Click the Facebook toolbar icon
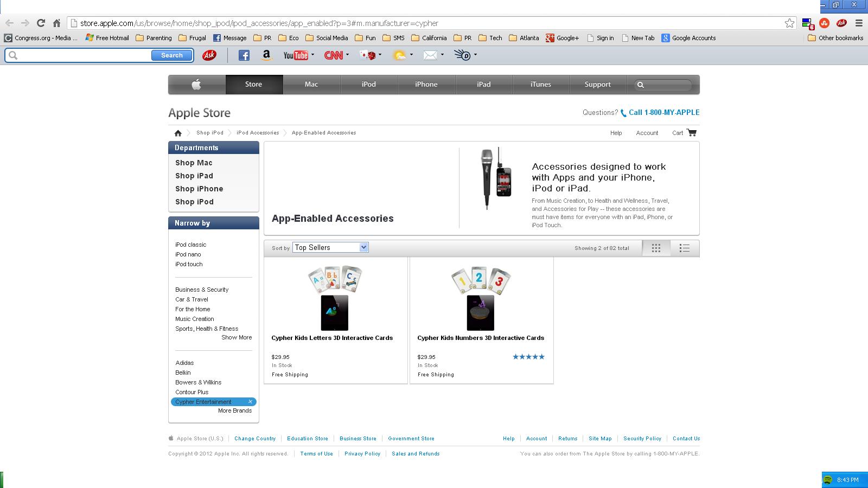Image resolution: width=868 pixels, height=488 pixels. click(244, 55)
